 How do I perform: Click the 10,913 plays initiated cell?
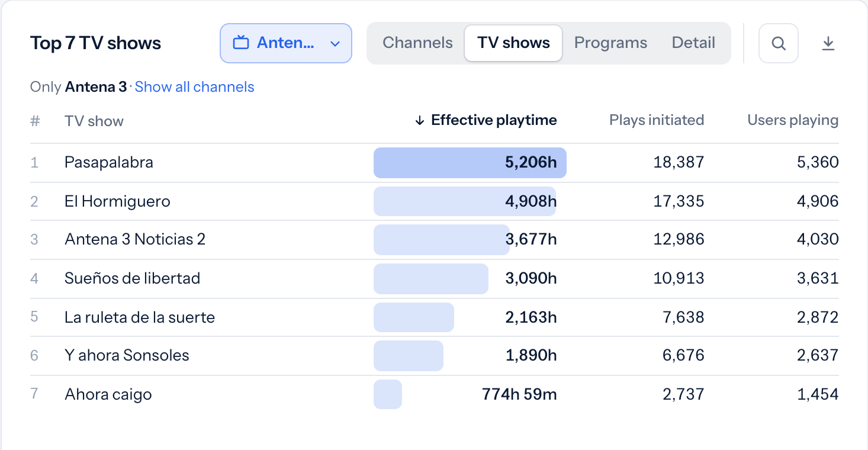(679, 278)
